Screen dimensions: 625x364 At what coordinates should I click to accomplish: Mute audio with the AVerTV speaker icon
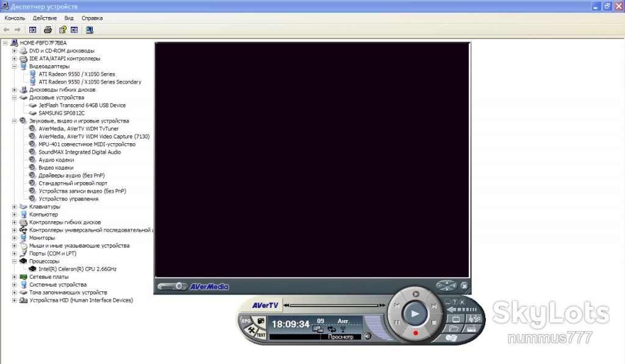367,336
